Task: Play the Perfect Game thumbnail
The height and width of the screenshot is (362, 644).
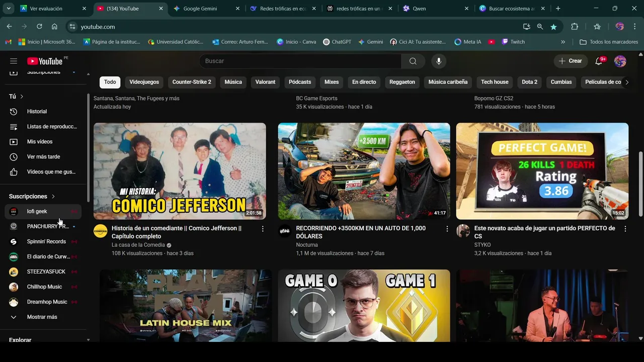Action: click(542, 171)
